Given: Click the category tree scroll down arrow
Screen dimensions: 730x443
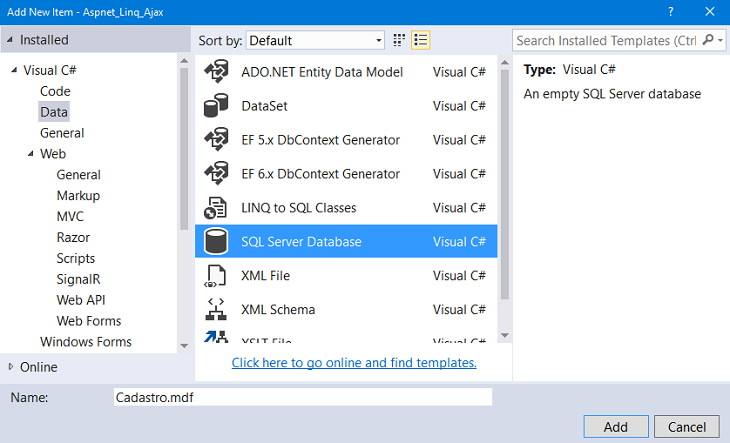Looking at the screenshot, I should pos(184,346).
